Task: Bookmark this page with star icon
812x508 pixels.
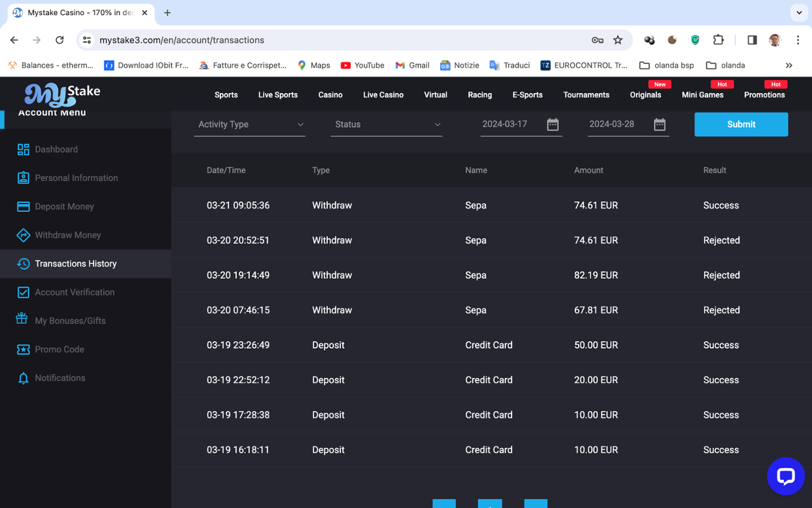Action: pyautogui.click(x=618, y=40)
